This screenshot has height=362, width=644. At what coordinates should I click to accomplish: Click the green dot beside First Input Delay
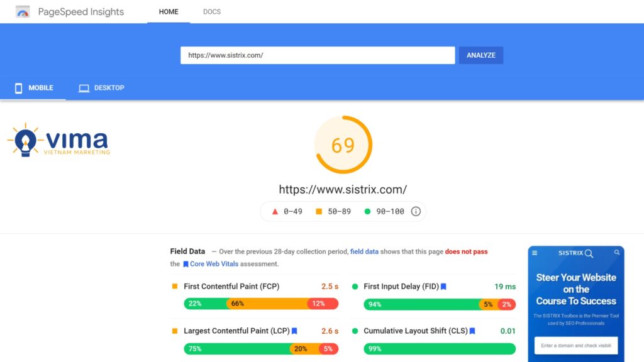355,287
